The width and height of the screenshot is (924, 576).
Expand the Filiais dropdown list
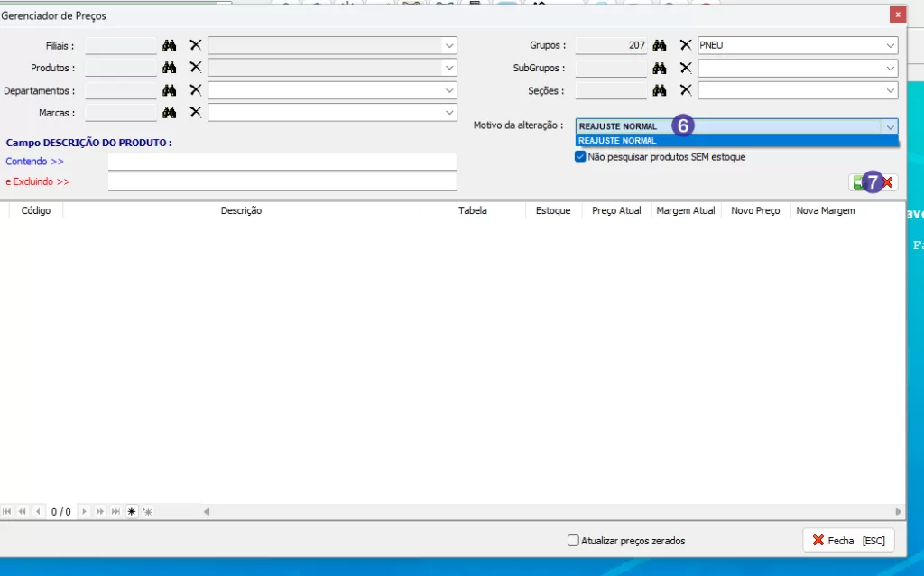(x=448, y=45)
